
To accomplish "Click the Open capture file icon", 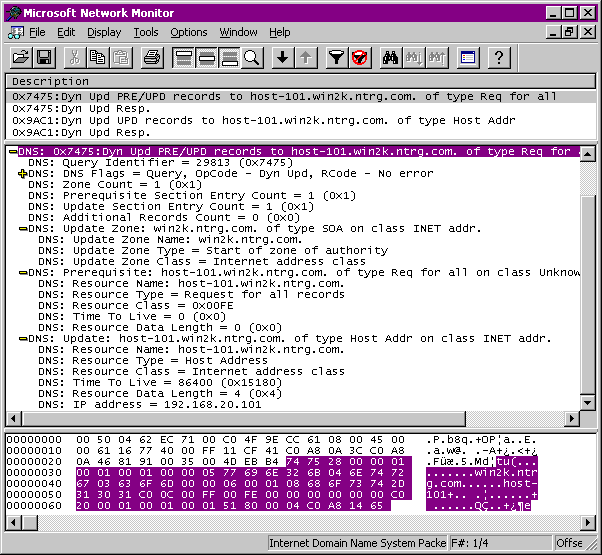I will pos(21,58).
